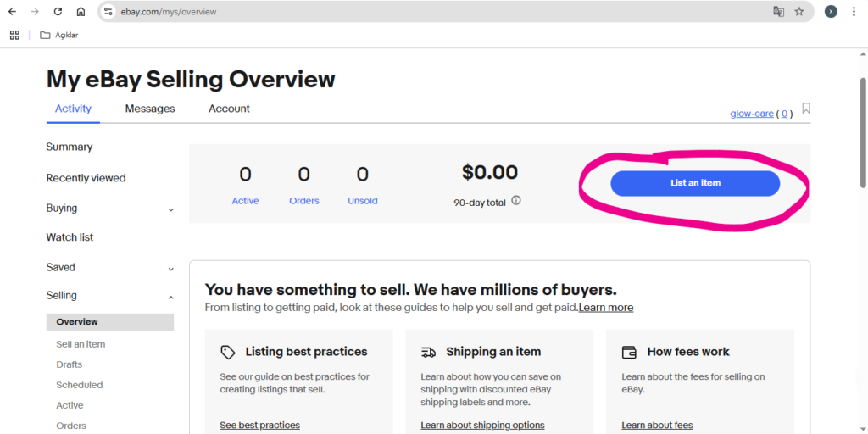Click the $0.00 90-day total amount

(490, 172)
